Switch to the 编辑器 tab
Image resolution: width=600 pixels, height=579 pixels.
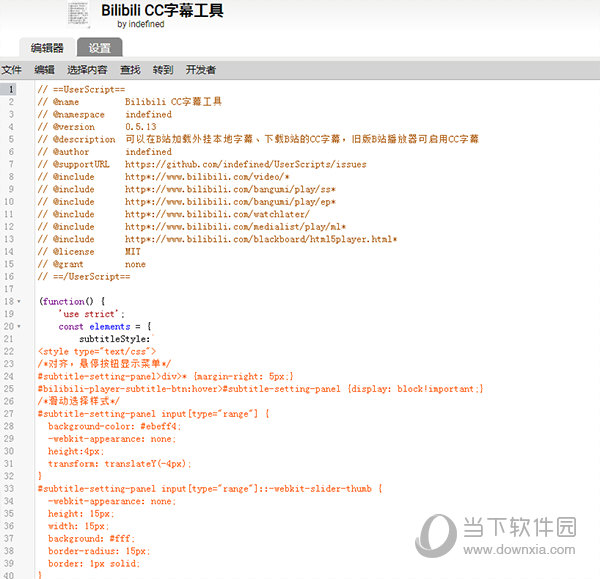[x=47, y=48]
